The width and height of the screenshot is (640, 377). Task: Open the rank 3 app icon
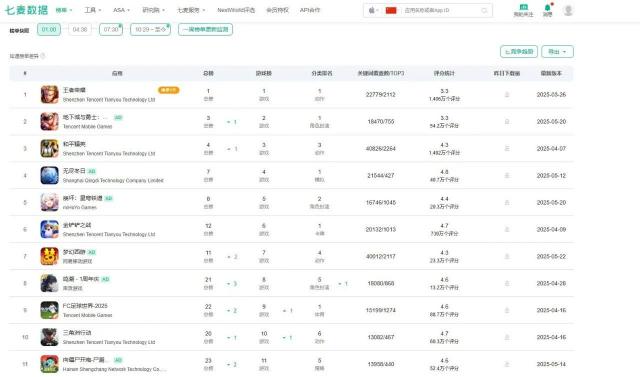click(49, 149)
